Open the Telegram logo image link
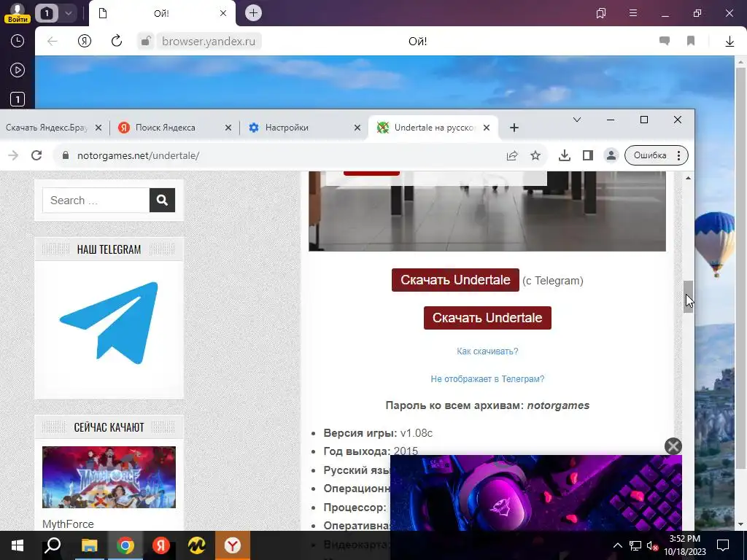Screen dimensions: 747x560 coord(109,323)
